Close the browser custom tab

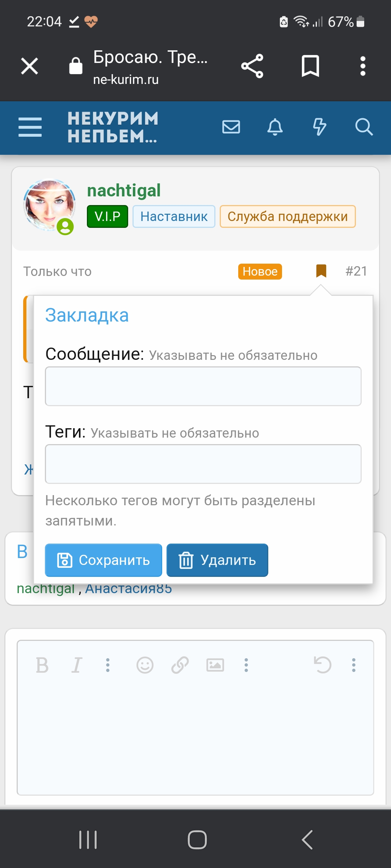click(30, 66)
